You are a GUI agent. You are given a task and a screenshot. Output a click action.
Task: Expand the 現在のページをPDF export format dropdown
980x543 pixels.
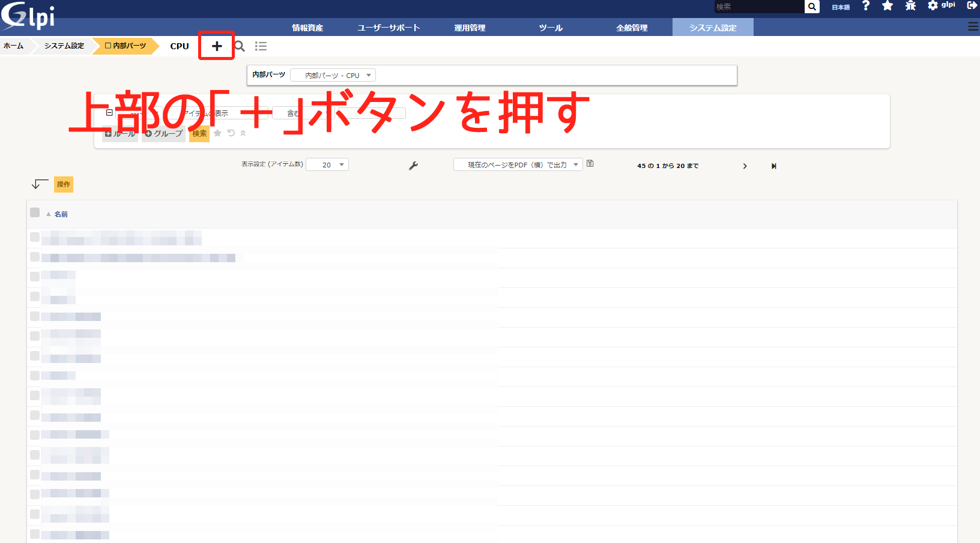pyautogui.click(x=518, y=164)
